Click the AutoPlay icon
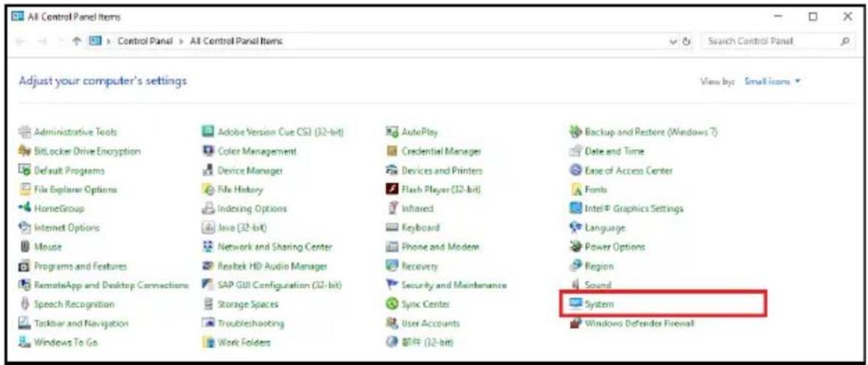This screenshot has height=365, width=868. [x=391, y=132]
